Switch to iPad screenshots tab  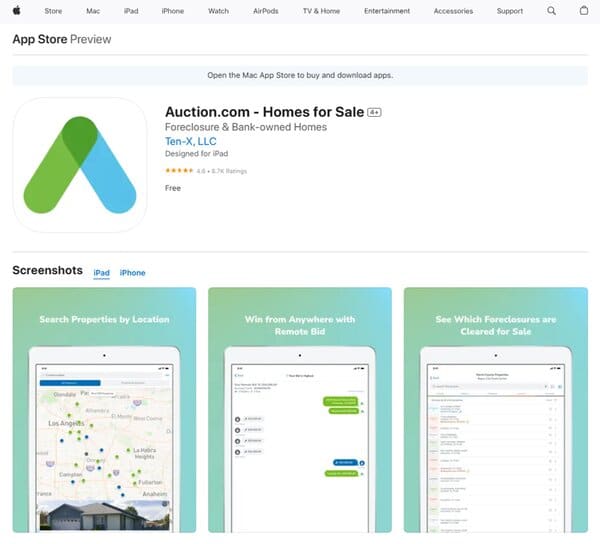click(x=101, y=273)
